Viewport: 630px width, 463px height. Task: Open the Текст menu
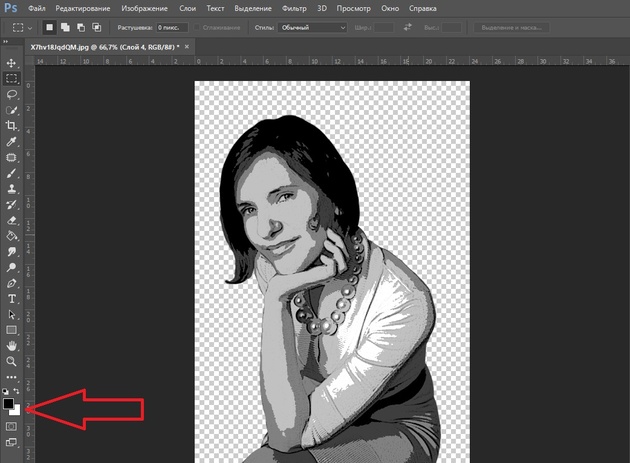coord(215,8)
